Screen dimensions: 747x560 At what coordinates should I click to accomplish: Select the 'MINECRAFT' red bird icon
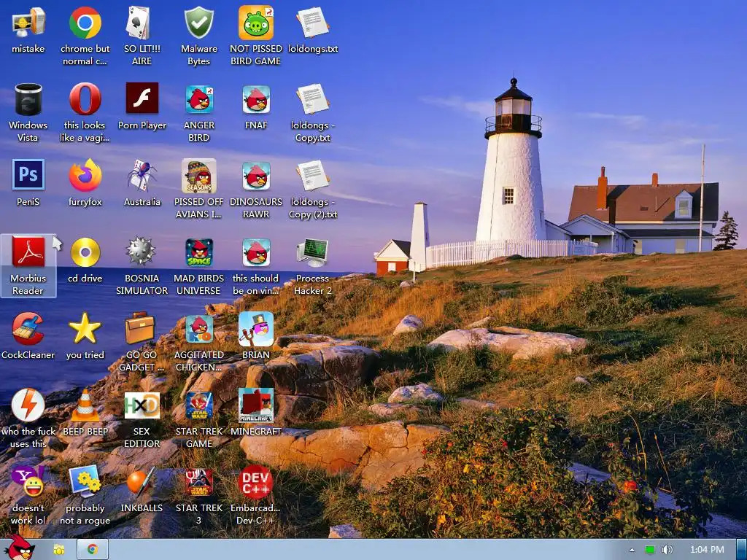[x=256, y=405]
